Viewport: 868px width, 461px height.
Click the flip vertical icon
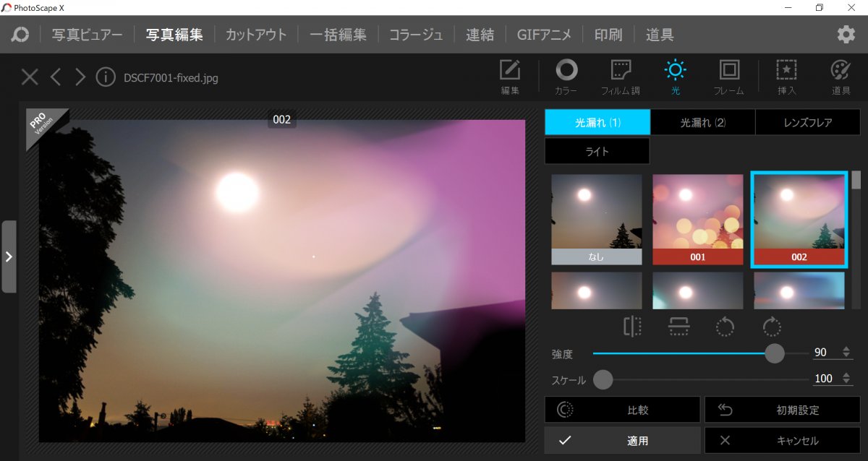pyautogui.click(x=678, y=327)
